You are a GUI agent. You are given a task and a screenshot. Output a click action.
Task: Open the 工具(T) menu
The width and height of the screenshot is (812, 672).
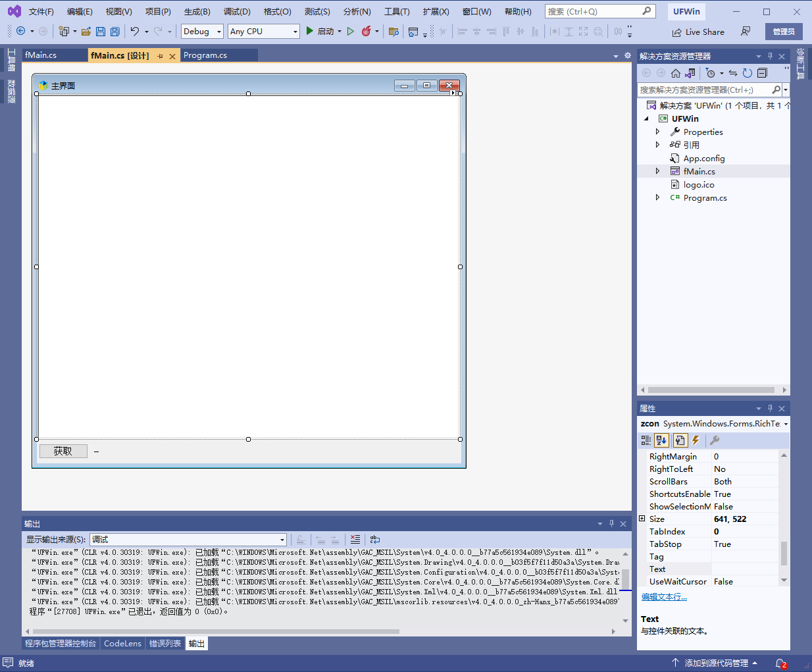pos(397,11)
